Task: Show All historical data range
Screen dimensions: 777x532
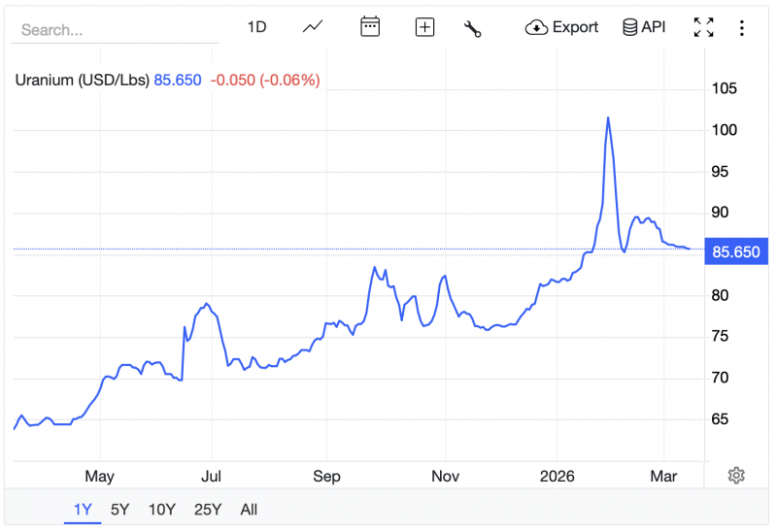Action: [249, 509]
